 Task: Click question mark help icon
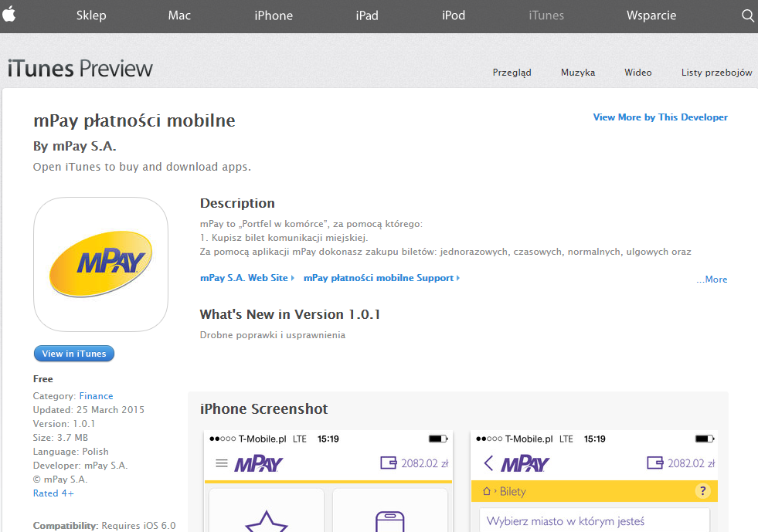pyautogui.click(x=702, y=491)
